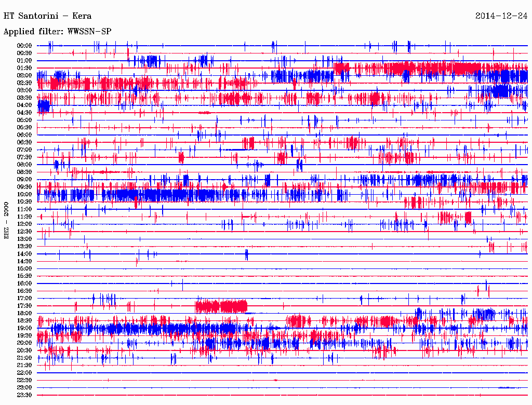Click the "HT Santorini - Kera" station title
The width and height of the screenshot is (532, 405).
coord(47,16)
